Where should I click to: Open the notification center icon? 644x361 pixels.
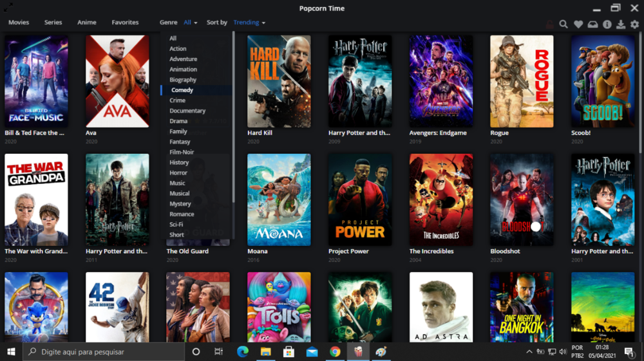tap(629, 351)
